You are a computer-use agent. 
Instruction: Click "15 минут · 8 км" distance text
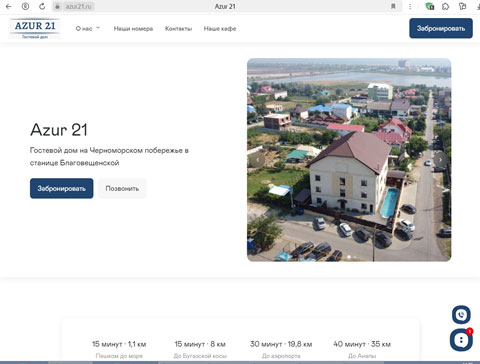(200, 344)
